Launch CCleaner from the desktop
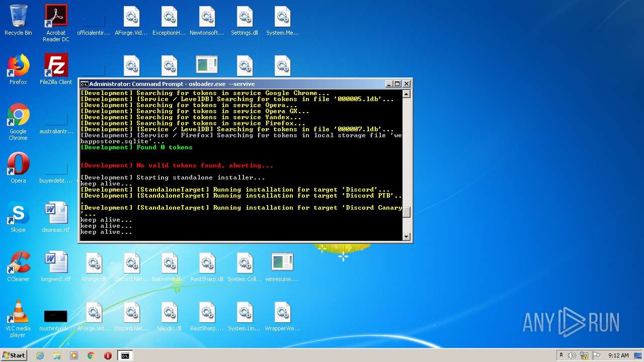 [x=18, y=266]
